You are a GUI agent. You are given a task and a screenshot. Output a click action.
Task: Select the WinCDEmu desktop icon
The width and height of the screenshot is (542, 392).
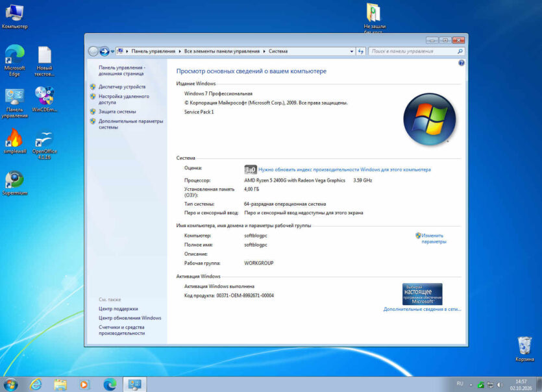tap(45, 99)
